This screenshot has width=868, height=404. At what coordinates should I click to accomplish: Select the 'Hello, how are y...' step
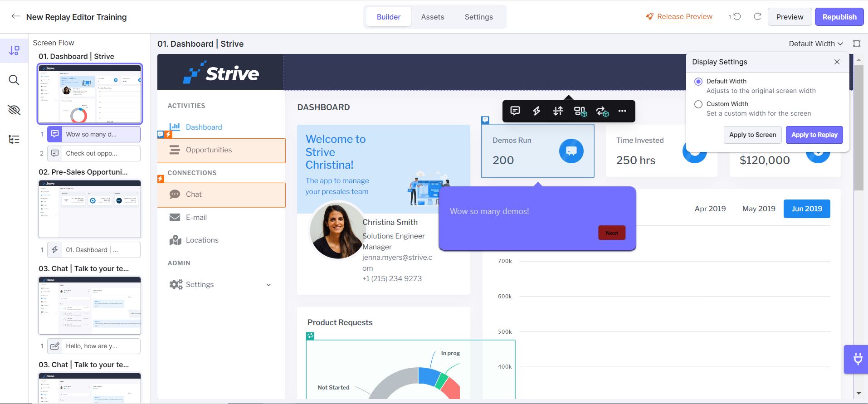[94, 346]
